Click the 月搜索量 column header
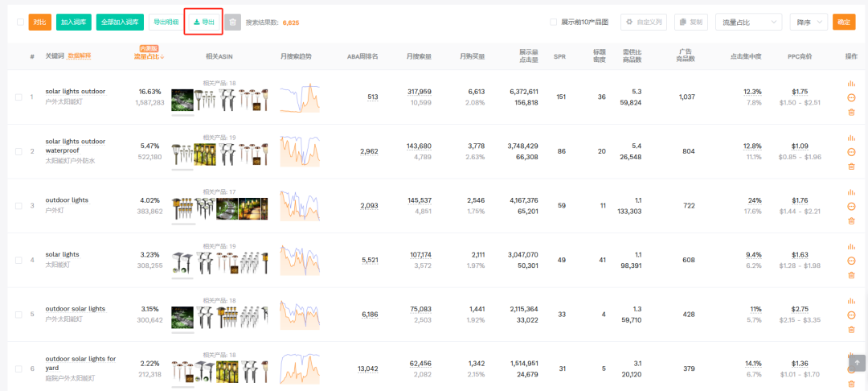Image resolution: width=868 pixels, height=391 pixels. coord(419,56)
